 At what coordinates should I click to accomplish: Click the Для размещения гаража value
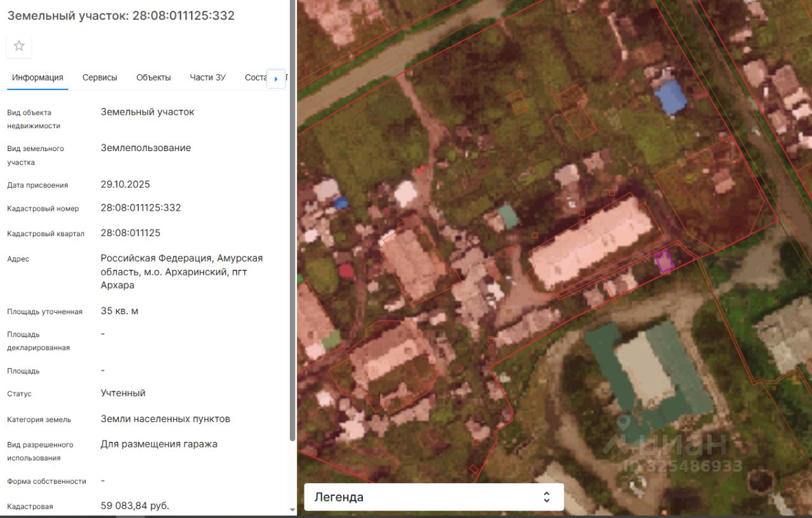click(159, 444)
